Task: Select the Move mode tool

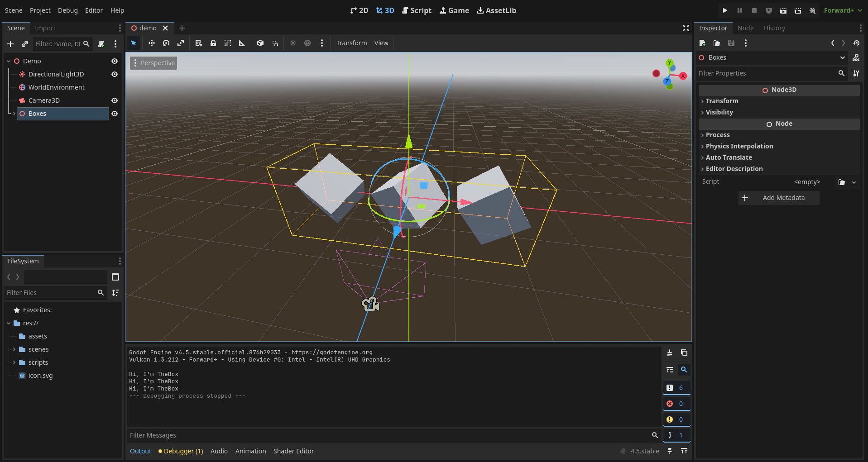Action: pos(151,43)
